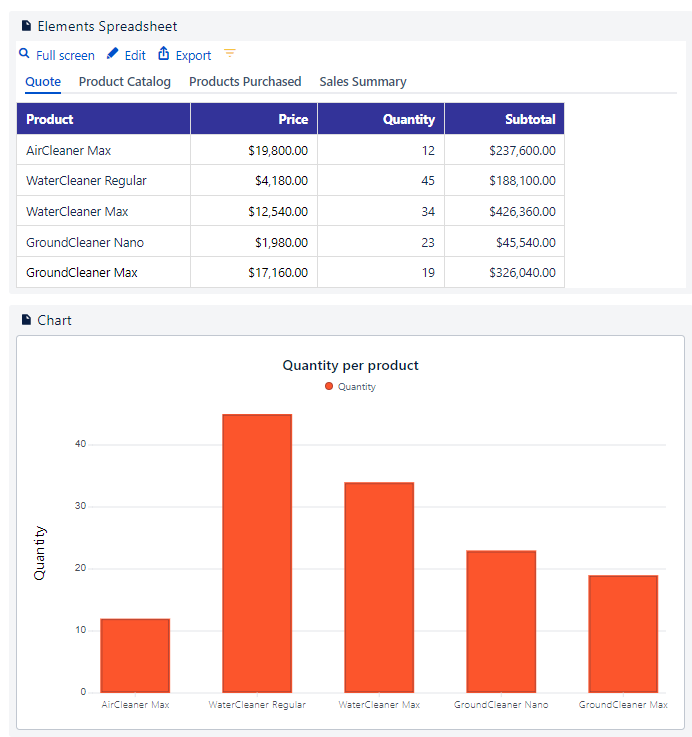Click the Full screen magnifier icon
This screenshot has height=737, width=692.
point(25,54)
